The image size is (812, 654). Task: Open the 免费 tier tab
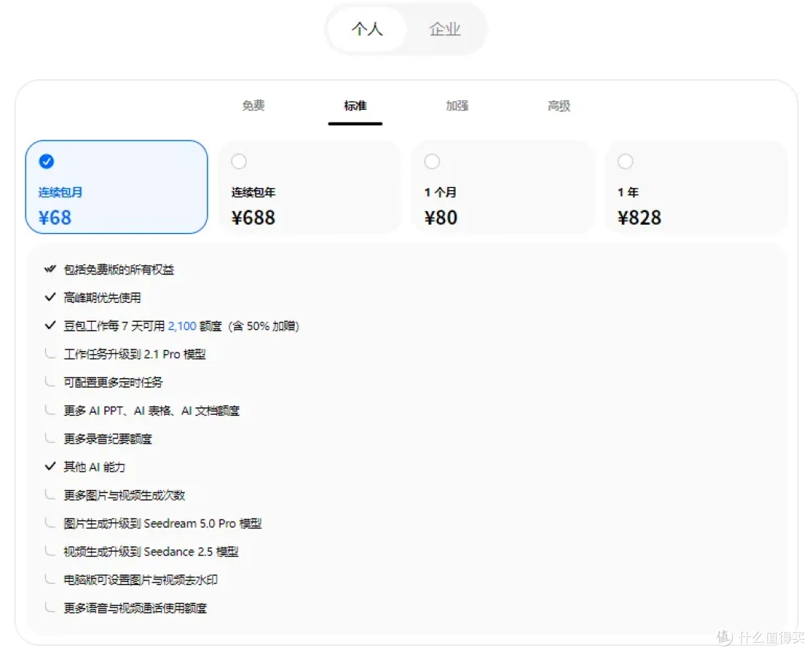253,106
